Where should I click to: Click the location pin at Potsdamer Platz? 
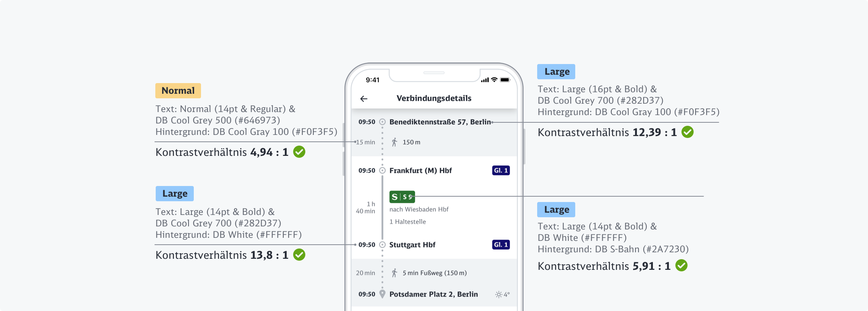[383, 294]
